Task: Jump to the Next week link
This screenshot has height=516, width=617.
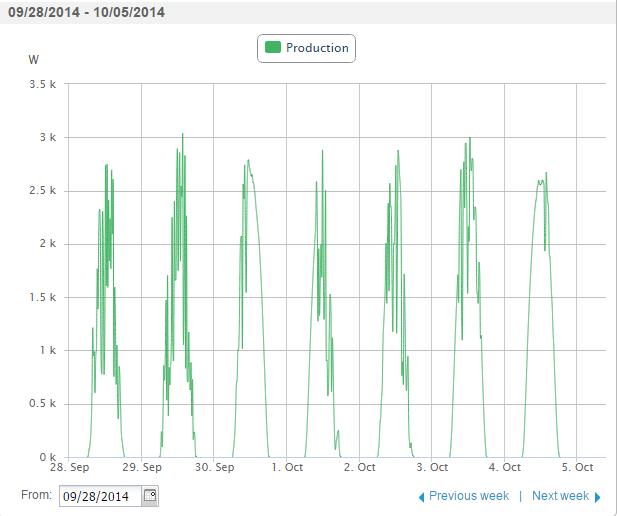Action: point(560,496)
